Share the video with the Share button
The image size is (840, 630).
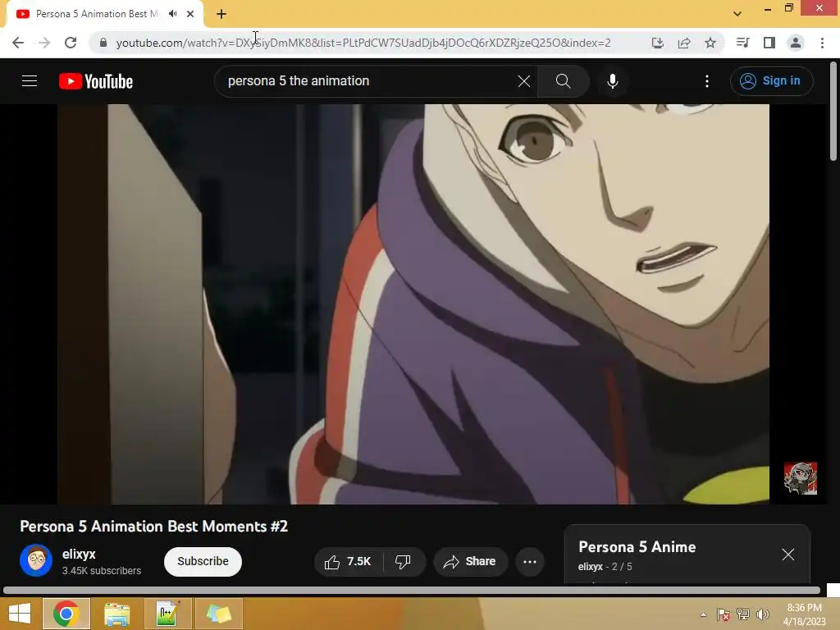[x=470, y=561]
